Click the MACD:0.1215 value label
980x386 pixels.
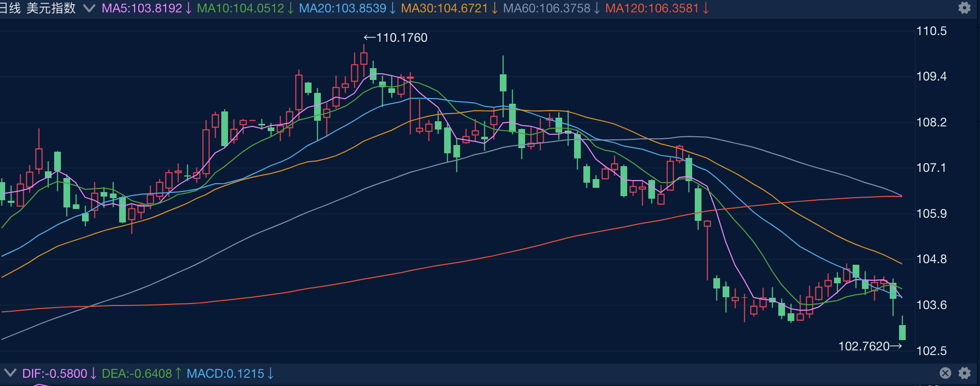(225, 374)
